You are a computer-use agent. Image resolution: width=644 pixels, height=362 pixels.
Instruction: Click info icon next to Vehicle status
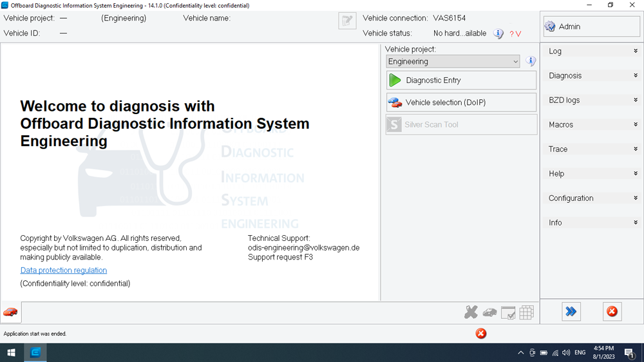498,33
